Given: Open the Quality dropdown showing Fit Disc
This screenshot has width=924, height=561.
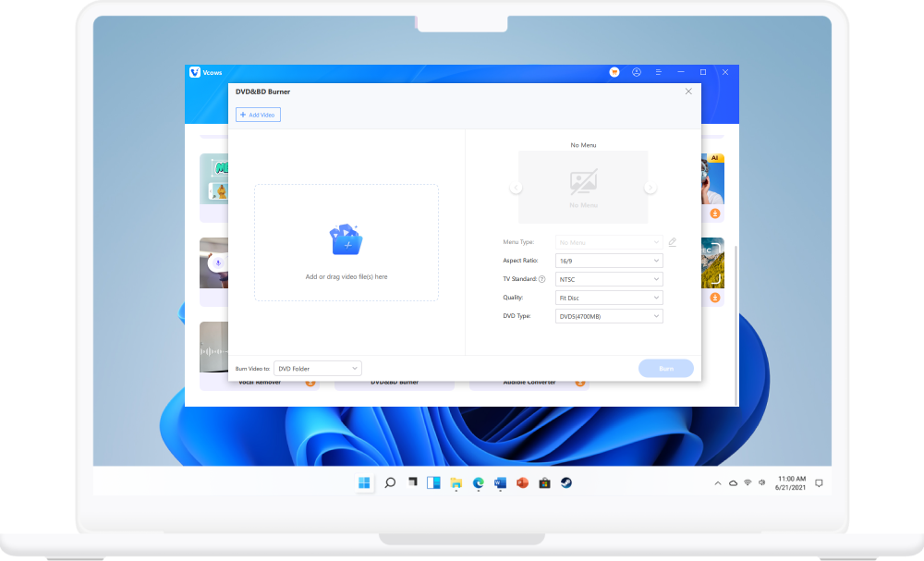Looking at the screenshot, I should pos(609,298).
